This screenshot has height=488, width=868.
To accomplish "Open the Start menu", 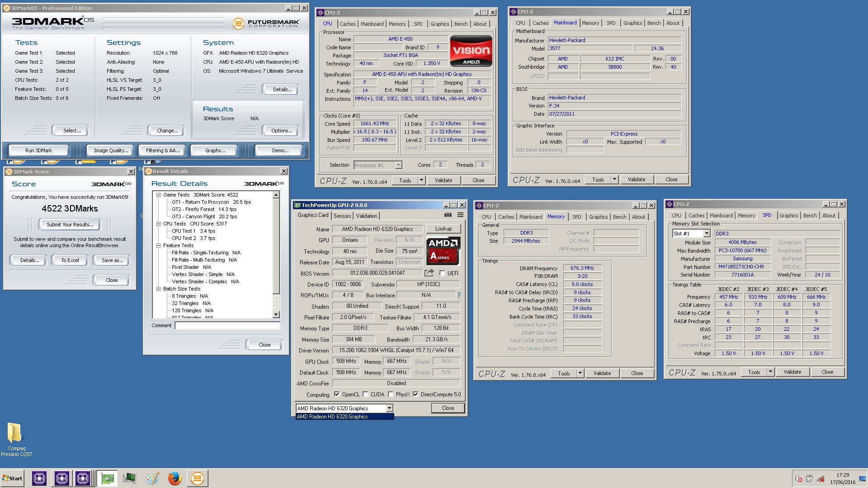I will pyautogui.click(x=12, y=479).
